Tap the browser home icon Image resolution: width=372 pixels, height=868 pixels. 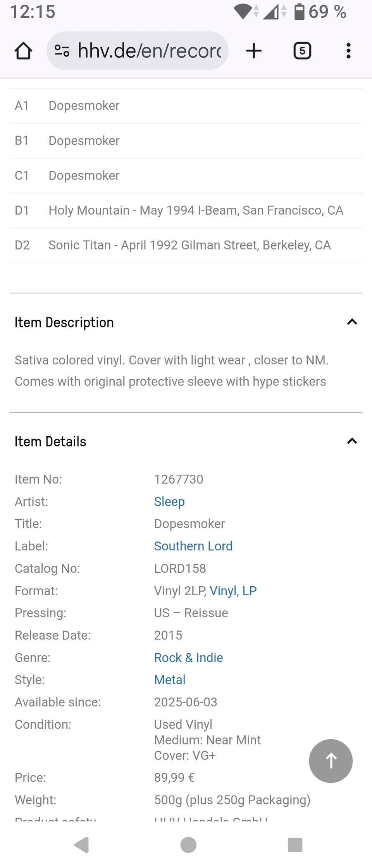23,51
